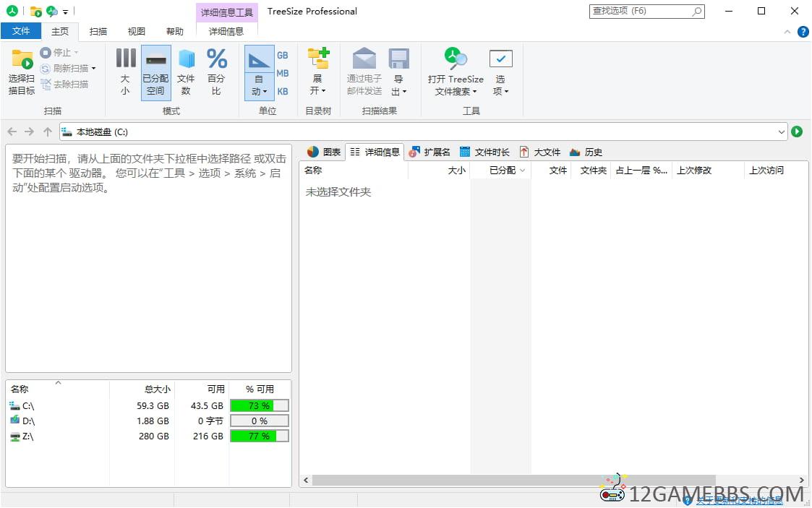
Task: Click 去除扫描 in the scan group
Action: pos(64,84)
